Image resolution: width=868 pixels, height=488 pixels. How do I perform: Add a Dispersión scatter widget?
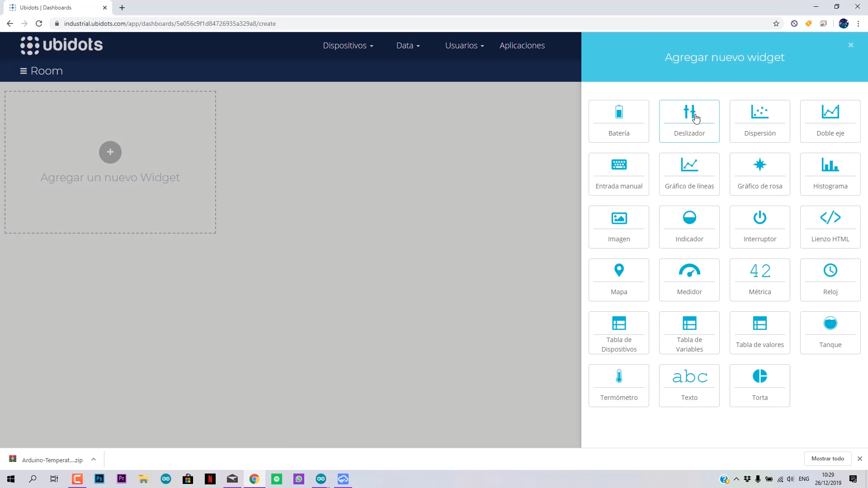click(x=759, y=121)
